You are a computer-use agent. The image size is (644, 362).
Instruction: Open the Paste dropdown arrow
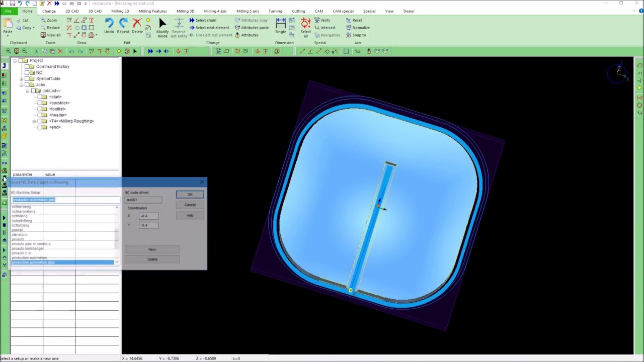point(8,36)
